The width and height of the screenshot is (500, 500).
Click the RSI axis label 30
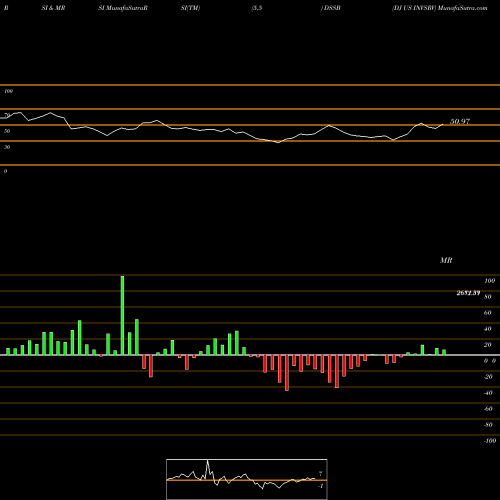(7, 147)
